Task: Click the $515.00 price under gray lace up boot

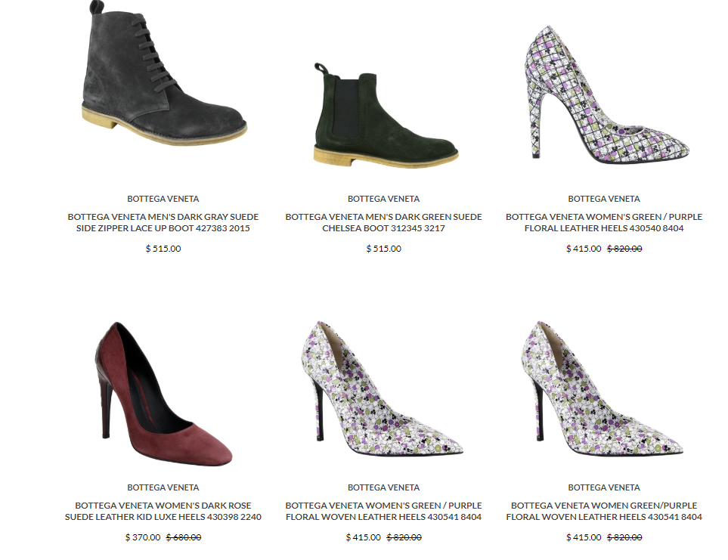Action: click(163, 249)
